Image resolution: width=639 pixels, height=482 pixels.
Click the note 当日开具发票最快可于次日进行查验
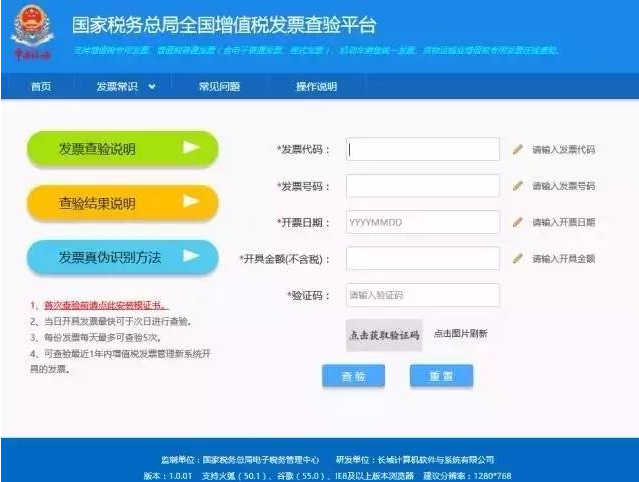pos(118,321)
